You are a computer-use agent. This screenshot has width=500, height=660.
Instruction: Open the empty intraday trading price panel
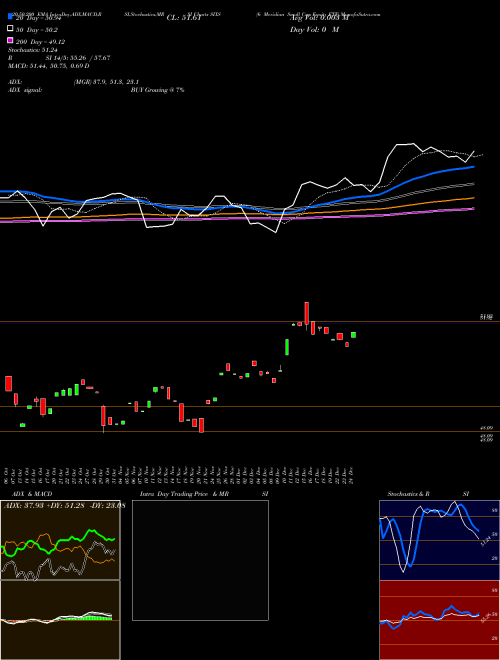200,560
